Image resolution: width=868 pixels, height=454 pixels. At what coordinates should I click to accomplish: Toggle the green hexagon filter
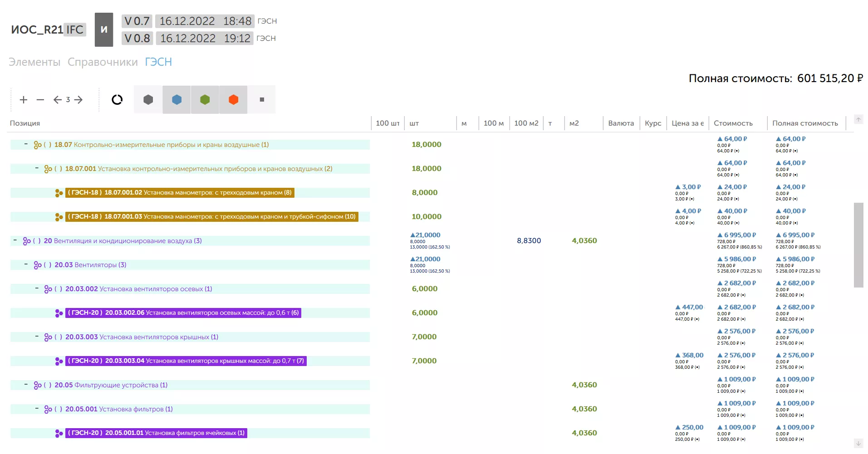point(205,100)
